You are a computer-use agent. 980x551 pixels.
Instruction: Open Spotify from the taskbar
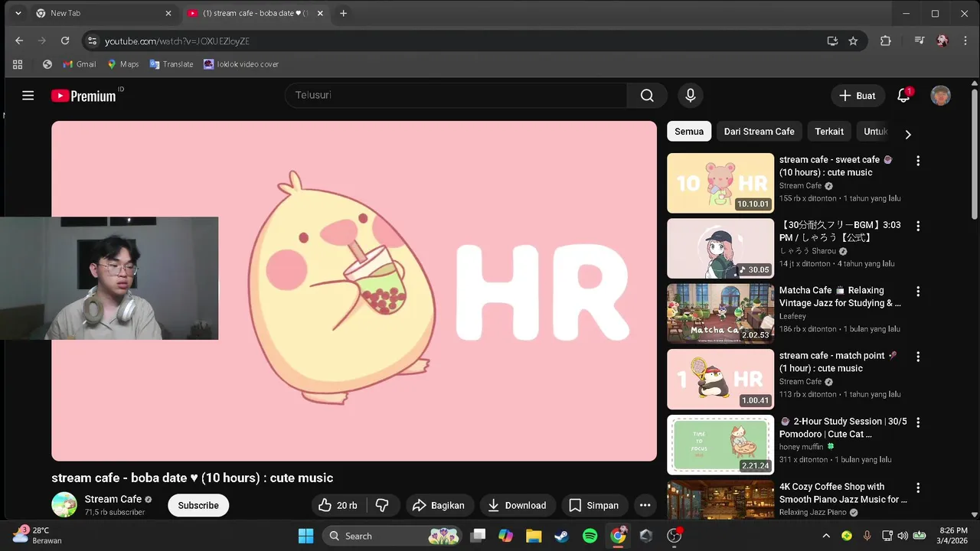pos(590,536)
